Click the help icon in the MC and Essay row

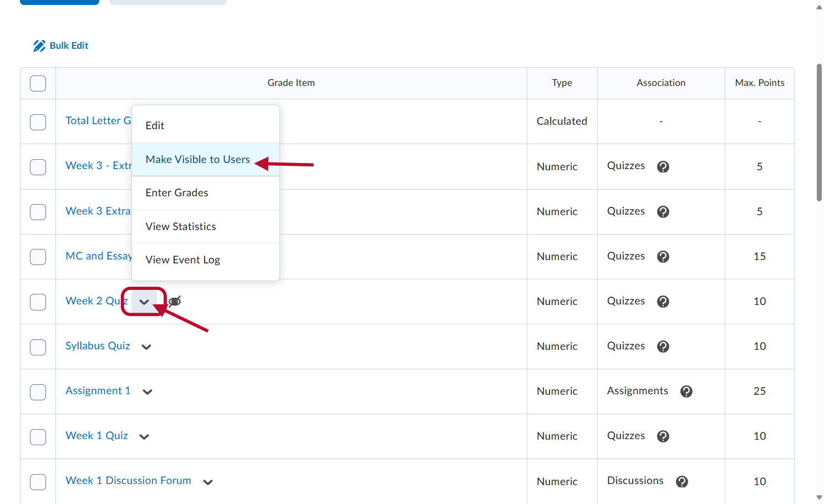663,256
